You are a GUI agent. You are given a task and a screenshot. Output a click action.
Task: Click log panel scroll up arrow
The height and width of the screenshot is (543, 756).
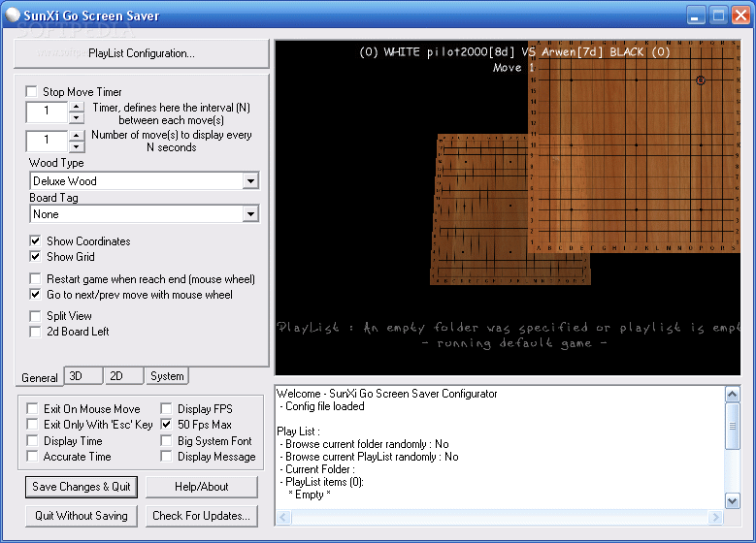point(732,395)
